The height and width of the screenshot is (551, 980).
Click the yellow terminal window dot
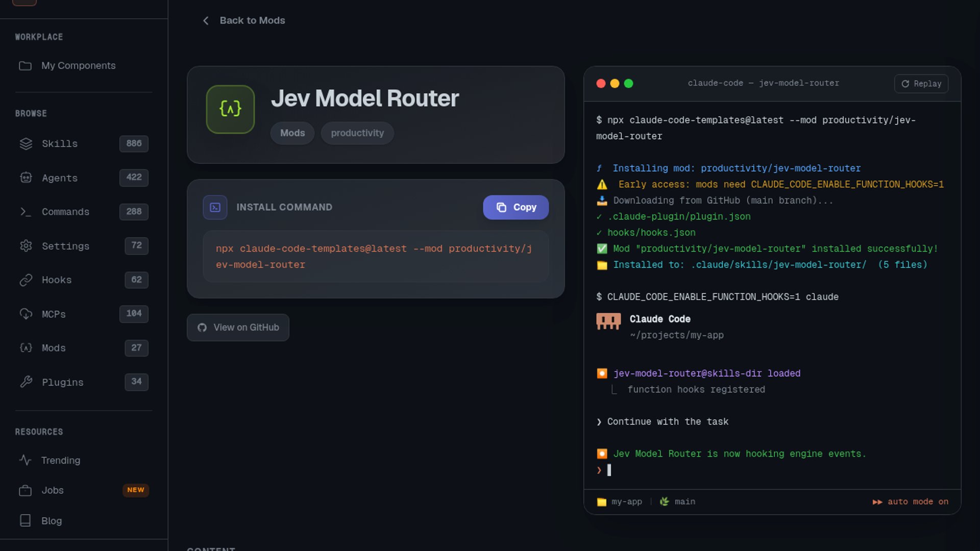[x=615, y=84]
